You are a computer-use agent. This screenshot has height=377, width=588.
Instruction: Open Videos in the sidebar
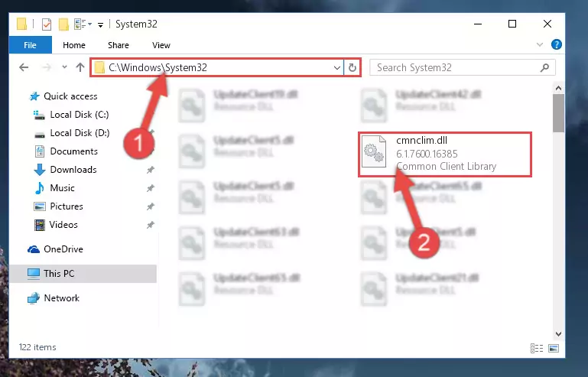click(x=63, y=225)
